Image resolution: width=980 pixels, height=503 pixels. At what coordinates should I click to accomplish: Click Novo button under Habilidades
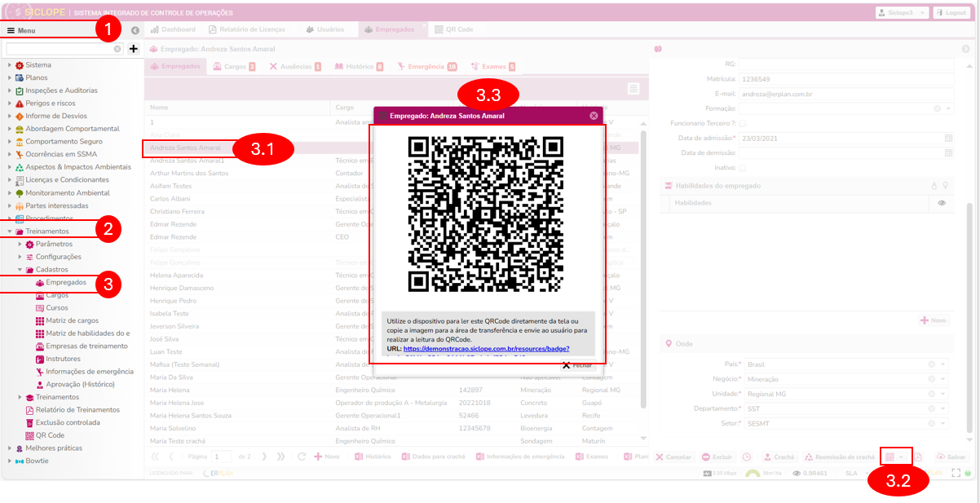(934, 320)
